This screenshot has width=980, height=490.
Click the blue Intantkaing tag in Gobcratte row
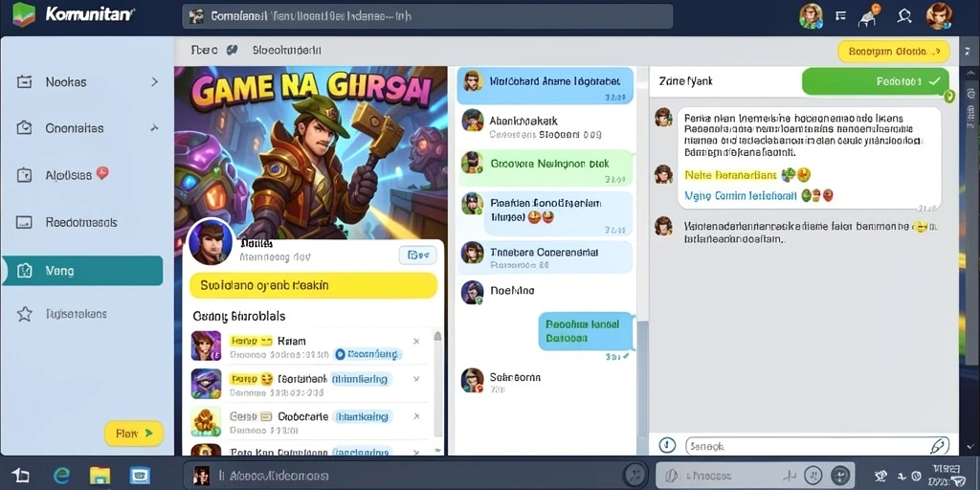[363, 416]
